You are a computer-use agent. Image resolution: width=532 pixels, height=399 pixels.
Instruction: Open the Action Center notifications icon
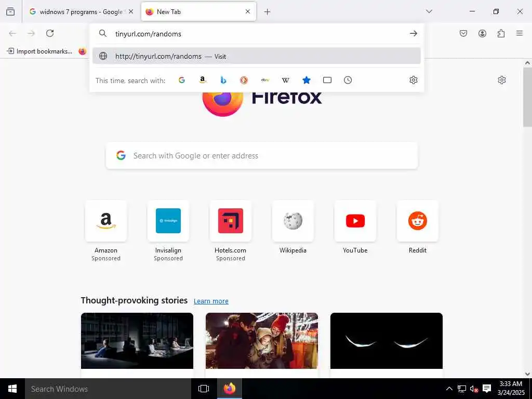487,389
